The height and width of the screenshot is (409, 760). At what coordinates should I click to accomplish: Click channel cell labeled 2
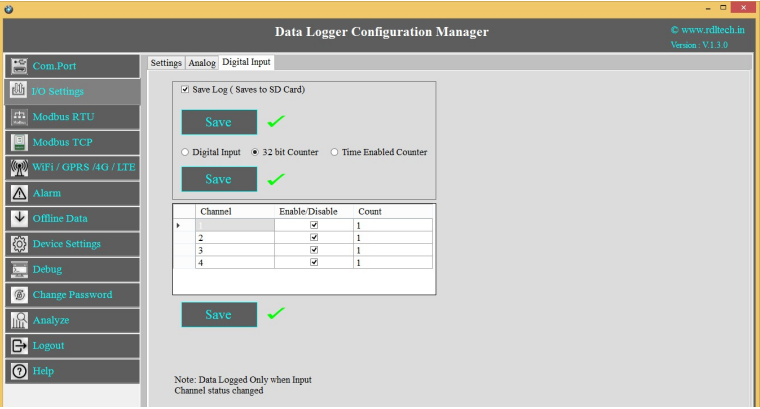[235, 237]
